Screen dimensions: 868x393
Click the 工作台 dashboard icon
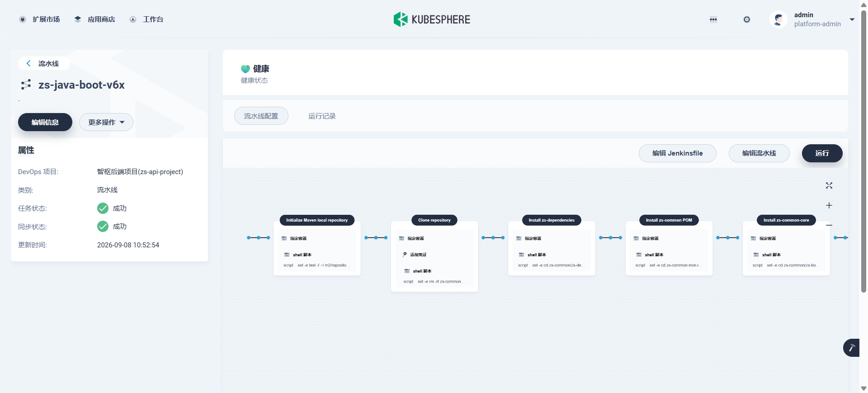[x=133, y=19]
